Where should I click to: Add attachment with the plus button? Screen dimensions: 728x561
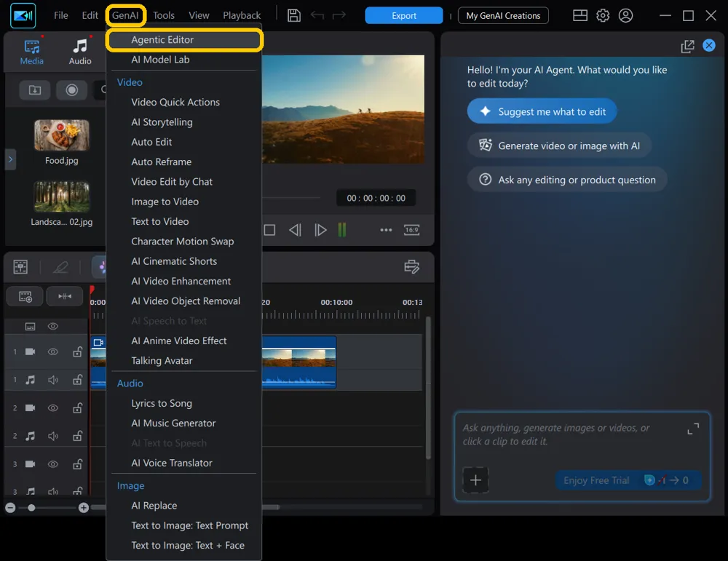[x=475, y=480]
